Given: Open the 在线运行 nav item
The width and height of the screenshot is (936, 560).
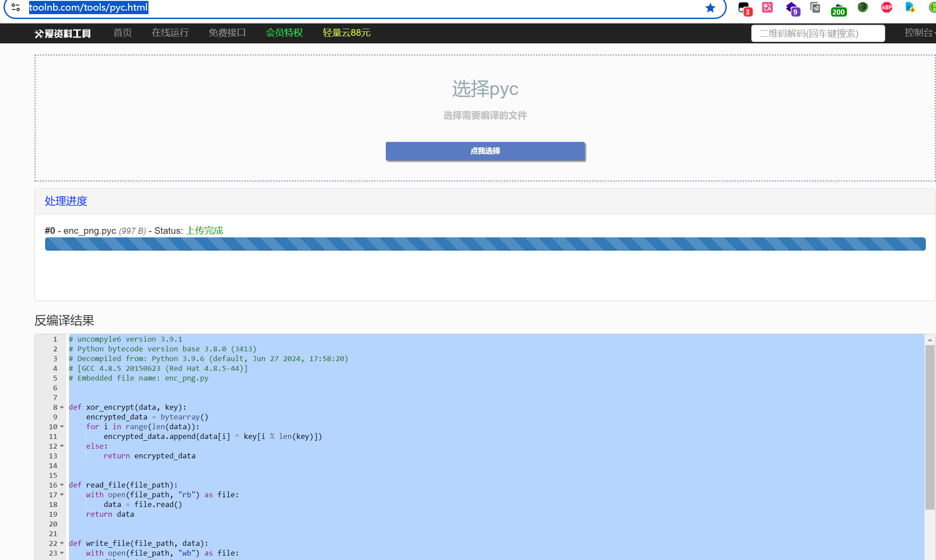Looking at the screenshot, I should [x=170, y=33].
